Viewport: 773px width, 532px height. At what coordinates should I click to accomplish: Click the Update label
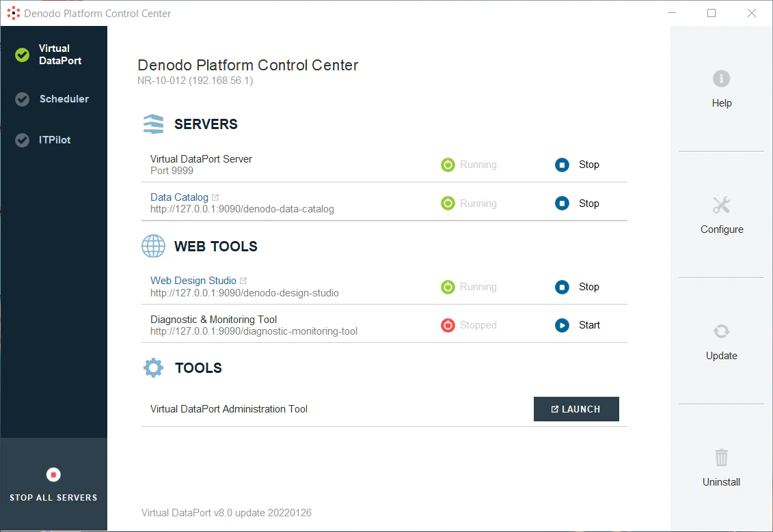pos(721,356)
